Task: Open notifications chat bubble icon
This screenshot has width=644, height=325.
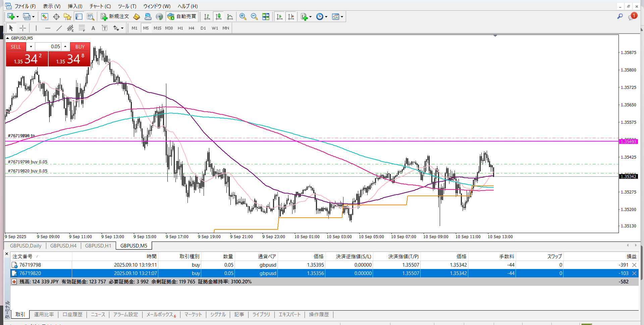Action: (x=632, y=16)
